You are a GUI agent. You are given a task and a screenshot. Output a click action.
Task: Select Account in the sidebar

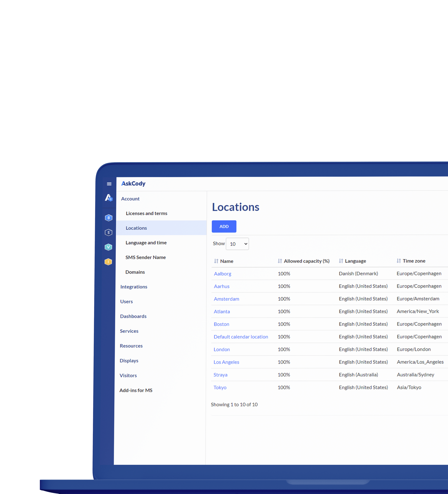tap(130, 199)
